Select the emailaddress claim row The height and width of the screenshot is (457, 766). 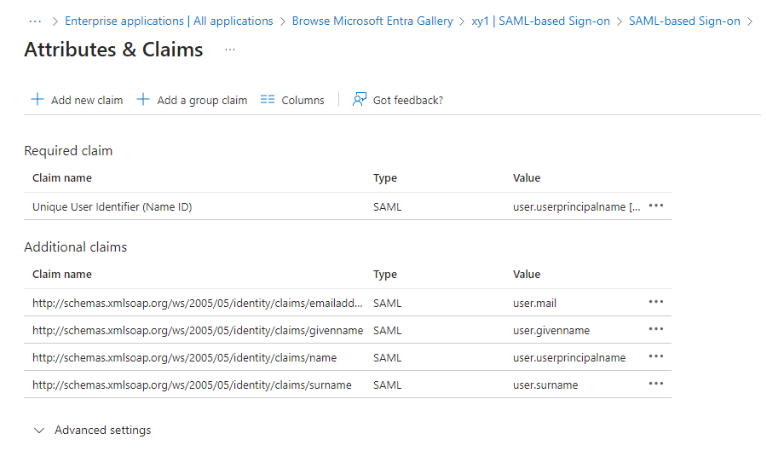click(197, 302)
